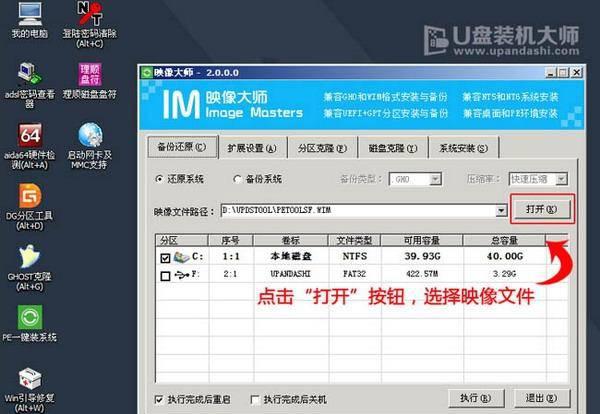Enable 执行完成后关机 checkbox

[x=254, y=400]
